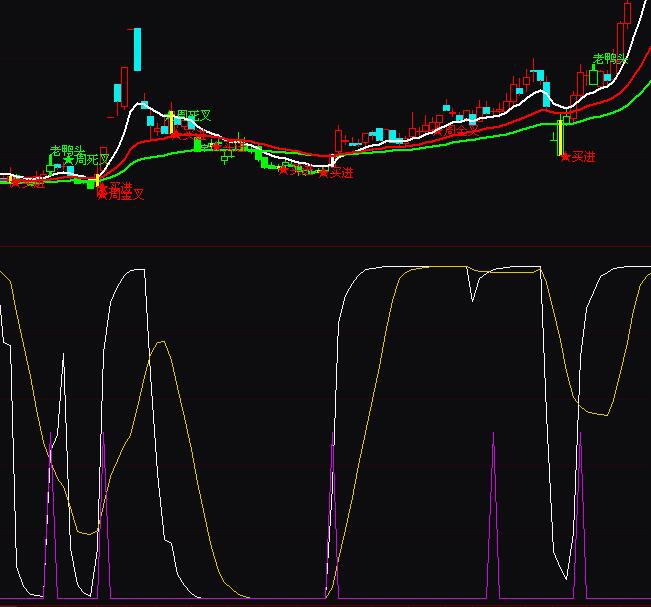651x607 pixels.
Task: Click the leftmost green 老鸭头 signal label
Action: click(67, 150)
